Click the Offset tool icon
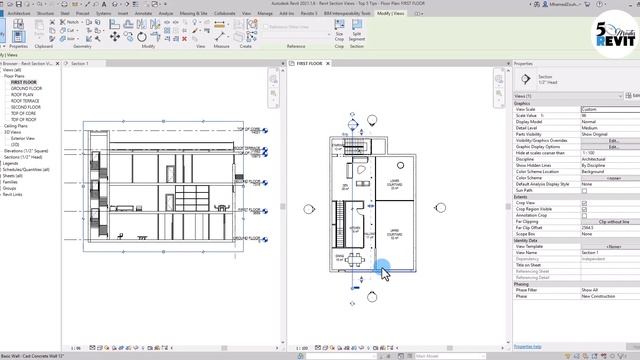 click(x=128, y=24)
